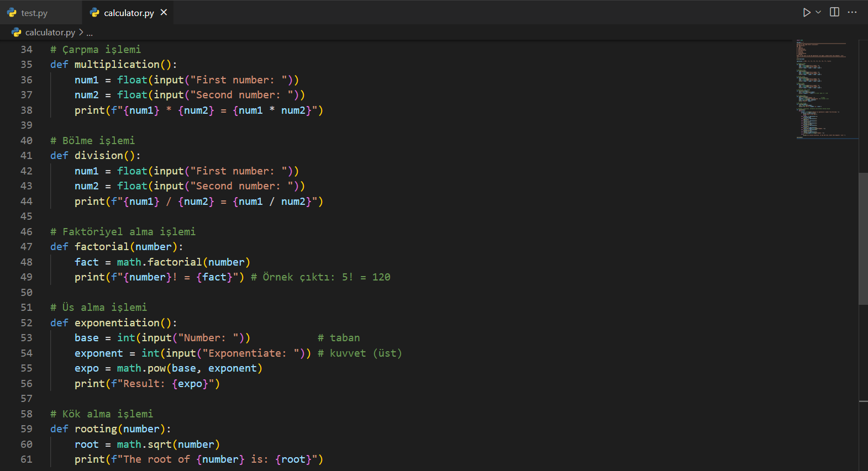Close the calculator.py tab

tap(164, 12)
